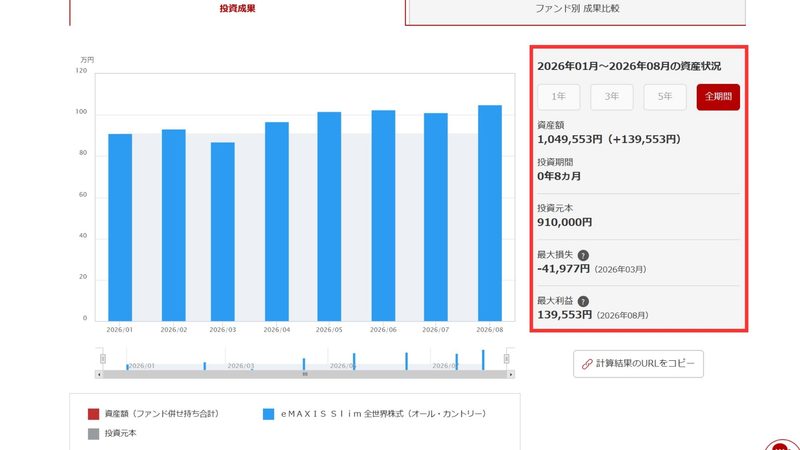
Task: Click the link icon on URL copy button
Action: tap(587, 364)
